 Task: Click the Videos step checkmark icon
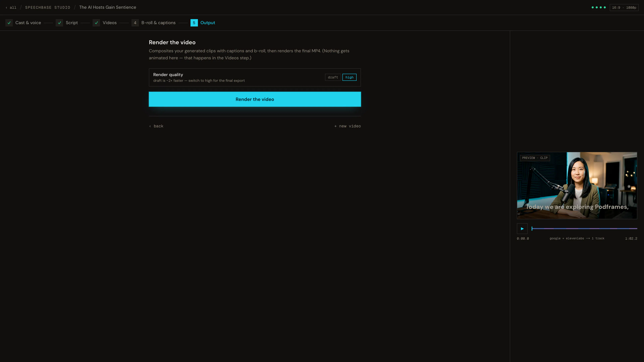(96, 23)
